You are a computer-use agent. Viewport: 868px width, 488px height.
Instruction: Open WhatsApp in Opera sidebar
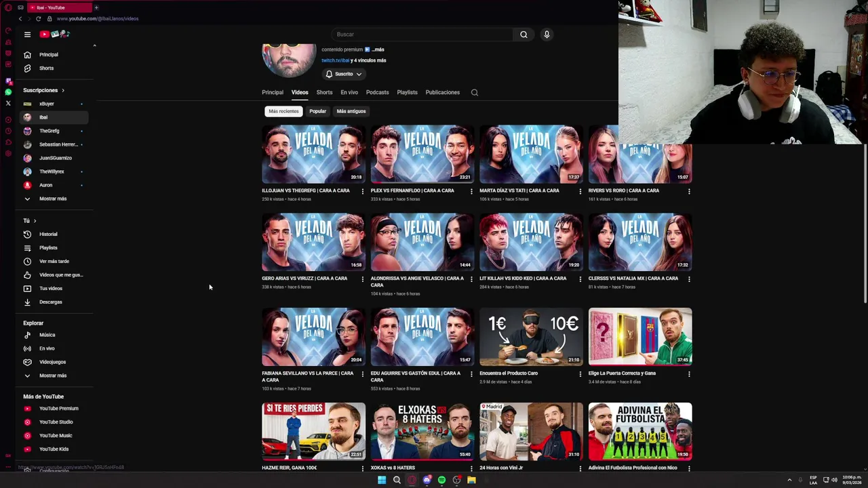tap(8, 92)
